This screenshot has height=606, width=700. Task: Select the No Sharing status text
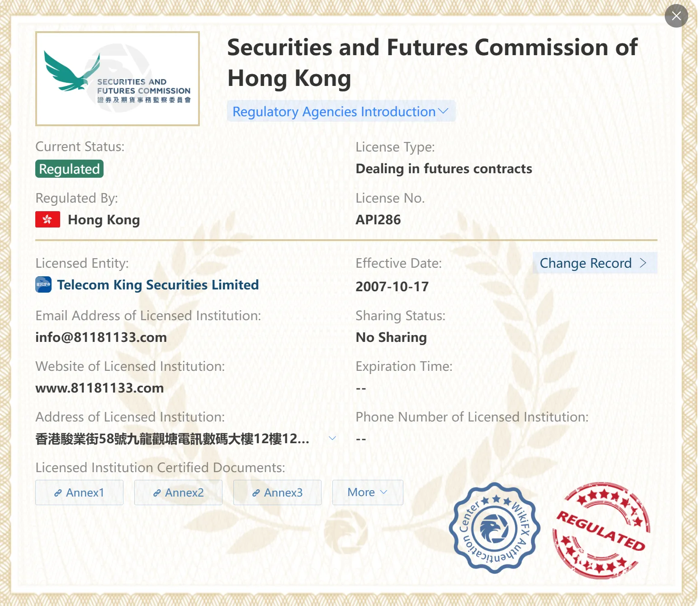point(391,337)
